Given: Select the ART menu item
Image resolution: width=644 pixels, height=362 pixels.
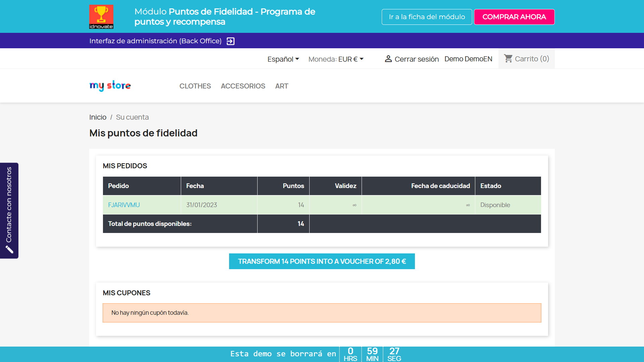Looking at the screenshot, I should point(281,86).
